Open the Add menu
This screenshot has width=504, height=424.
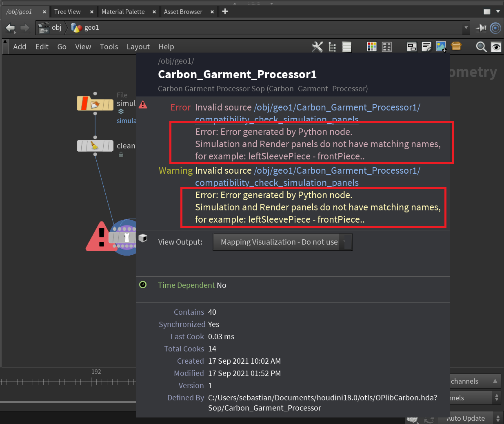click(x=20, y=47)
